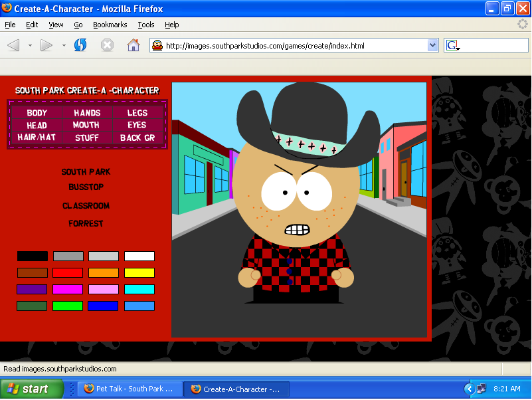Click the site favicon in the address bar
532x400 pixels.
[x=157, y=45]
